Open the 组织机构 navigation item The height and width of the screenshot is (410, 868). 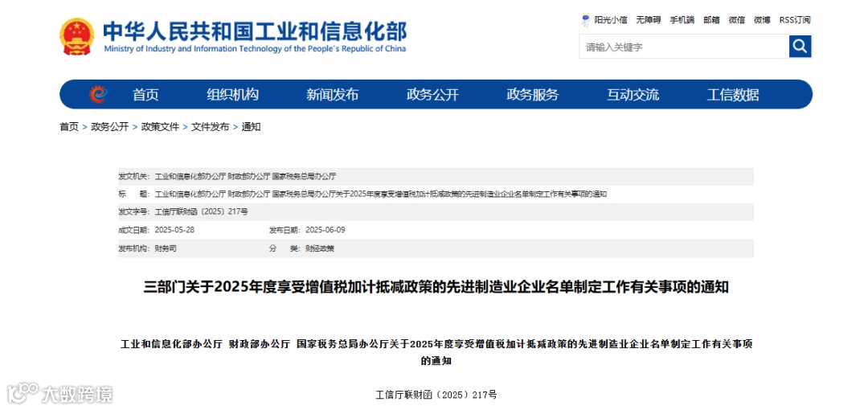click(x=232, y=95)
